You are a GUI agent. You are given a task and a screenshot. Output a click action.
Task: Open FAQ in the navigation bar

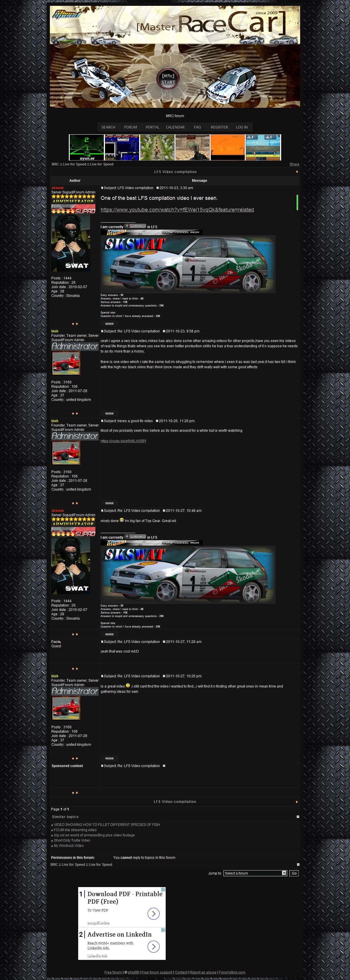point(197,127)
